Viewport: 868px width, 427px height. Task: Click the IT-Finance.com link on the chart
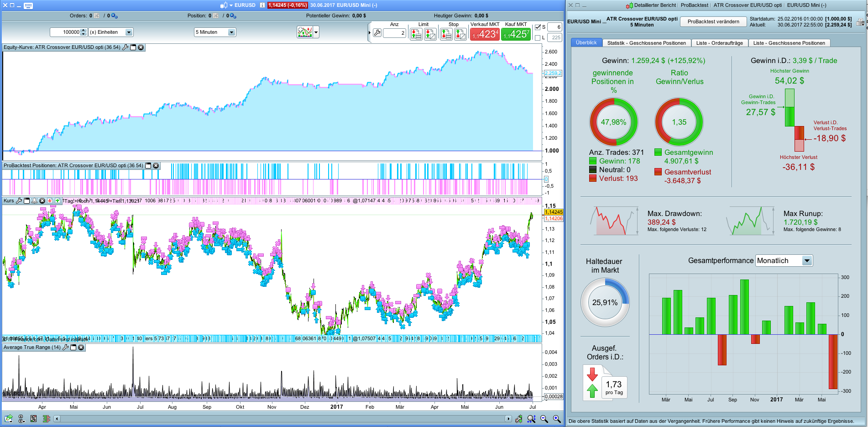tap(24, 339)
